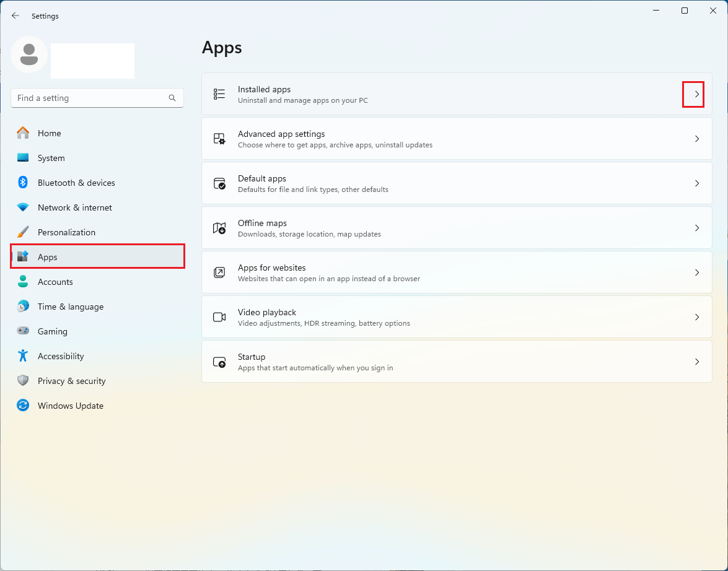Open Time & language section
728x571 pixels.
pos(97,307)
